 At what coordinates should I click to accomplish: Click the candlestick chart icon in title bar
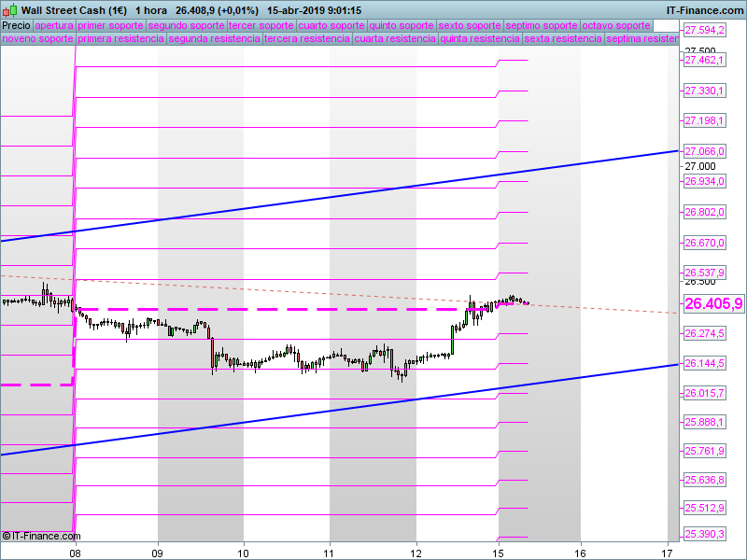tap(9, 10)
